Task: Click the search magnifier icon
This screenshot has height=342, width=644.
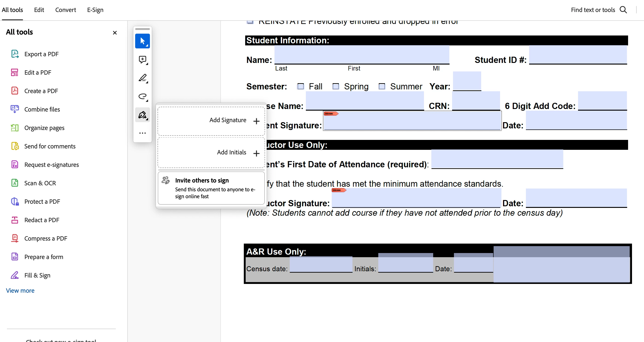Action: coord(623,10)
